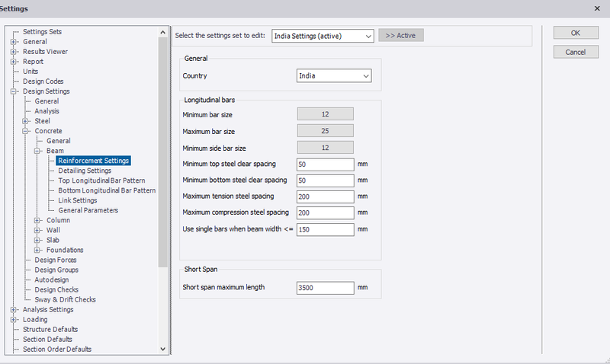Expand the Foundations node
610x364 pixels.
coord(37,250)
